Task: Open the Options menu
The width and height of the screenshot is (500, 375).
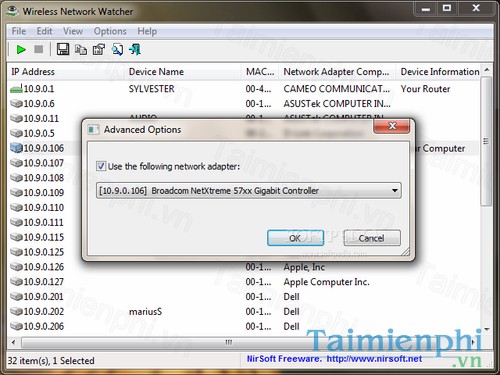Action: (110, 31)
